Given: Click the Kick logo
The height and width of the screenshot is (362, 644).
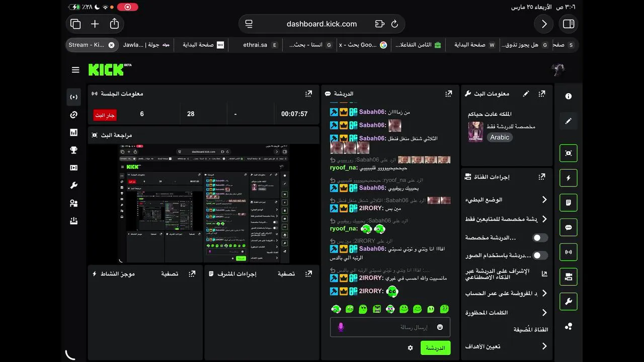Looking at the screenshot, I should point(110,69).
